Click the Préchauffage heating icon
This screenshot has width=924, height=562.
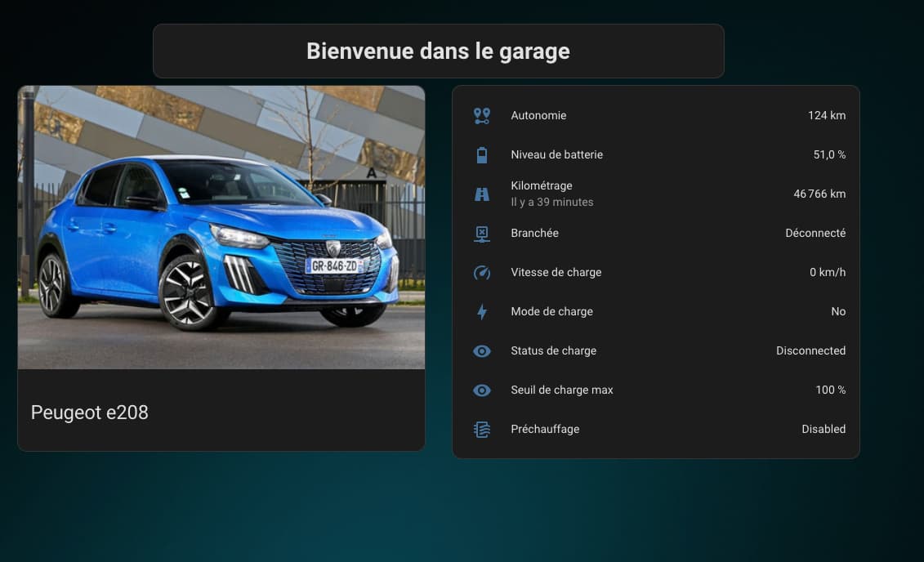(x=482, y=429)
